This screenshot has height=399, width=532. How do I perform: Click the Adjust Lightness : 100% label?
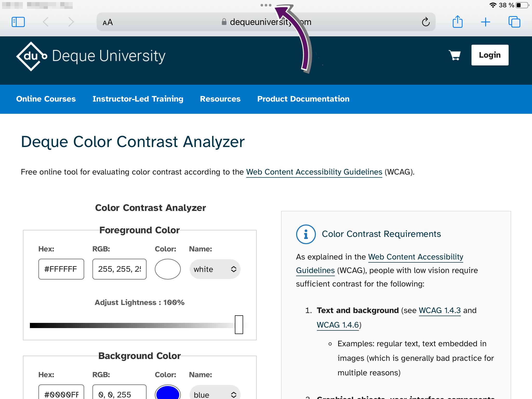tap(139, 302)
